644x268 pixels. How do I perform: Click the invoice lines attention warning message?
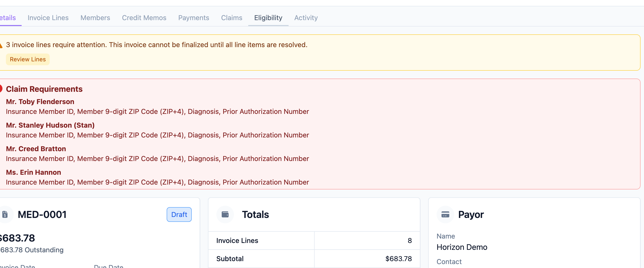coord(157,45)
